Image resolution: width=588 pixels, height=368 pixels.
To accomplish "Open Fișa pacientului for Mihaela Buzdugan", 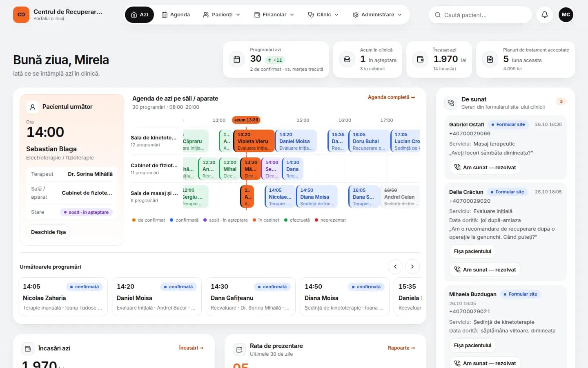I will [x=472, y=346].
